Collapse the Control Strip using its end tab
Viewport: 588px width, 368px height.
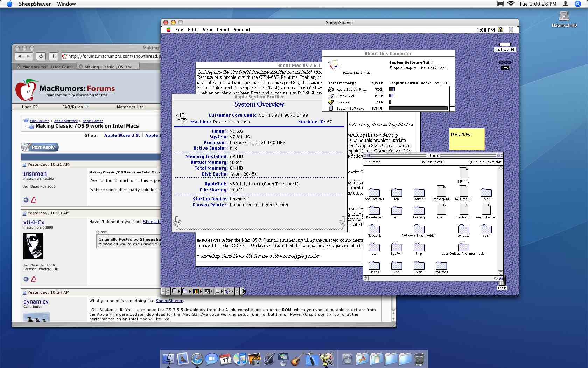click(x=243, y=291)
